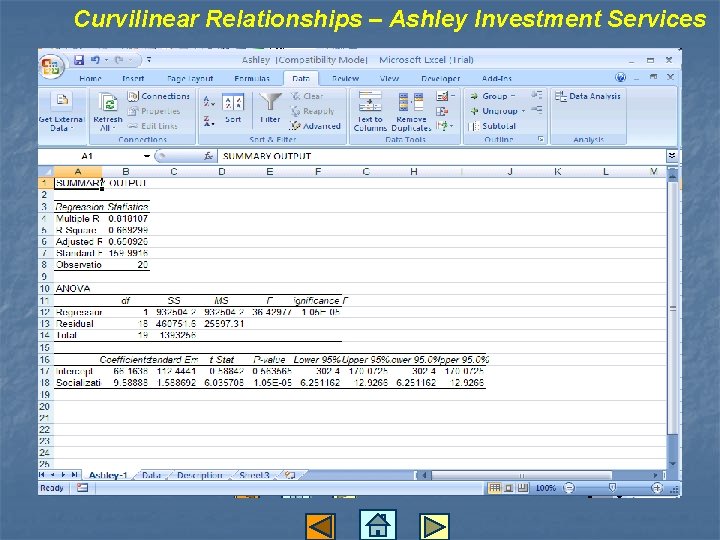Click Get External Data icon
Viewport: 720px width, 540px height.
coord(62,100)
